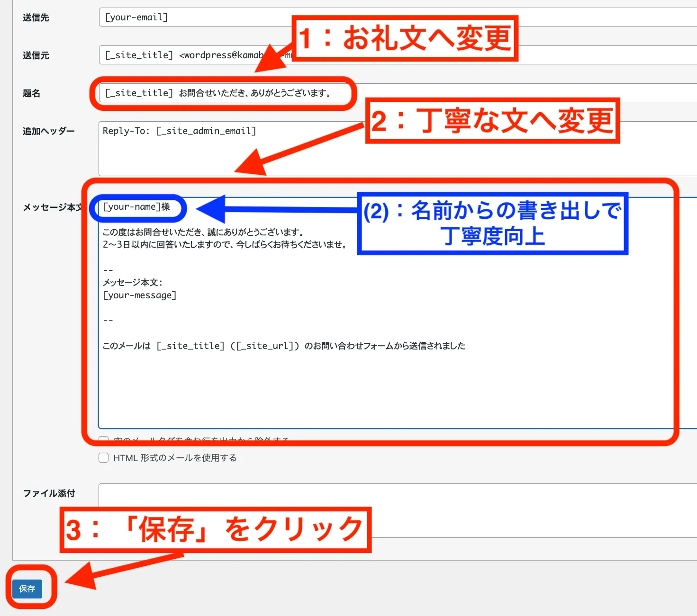Enable HTML 形式のメールを使用する checkbox
The width and height of the screenshot is (697, 616).
pos(103,457)
